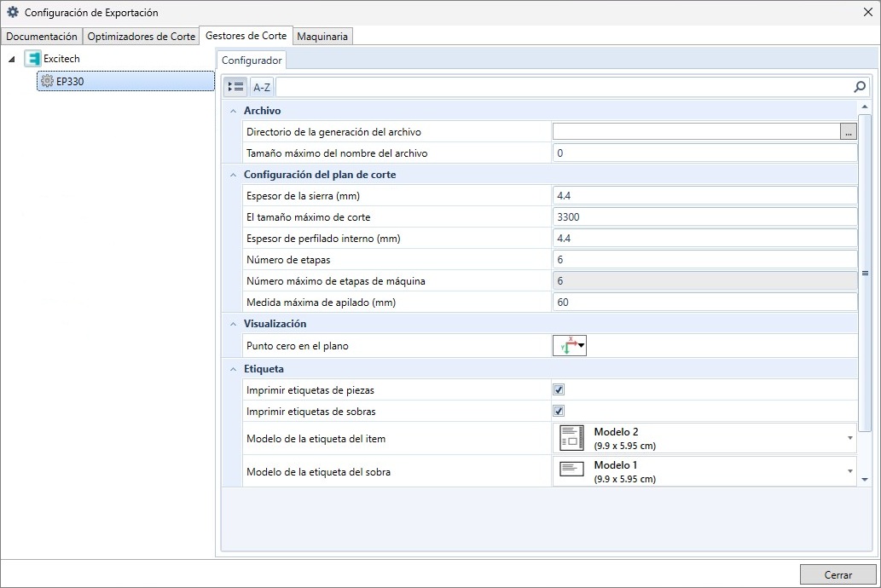Click Modelo de la etiqueta del item label
The height and width of the screenshot is (588, 881).
tap(316, 439)
